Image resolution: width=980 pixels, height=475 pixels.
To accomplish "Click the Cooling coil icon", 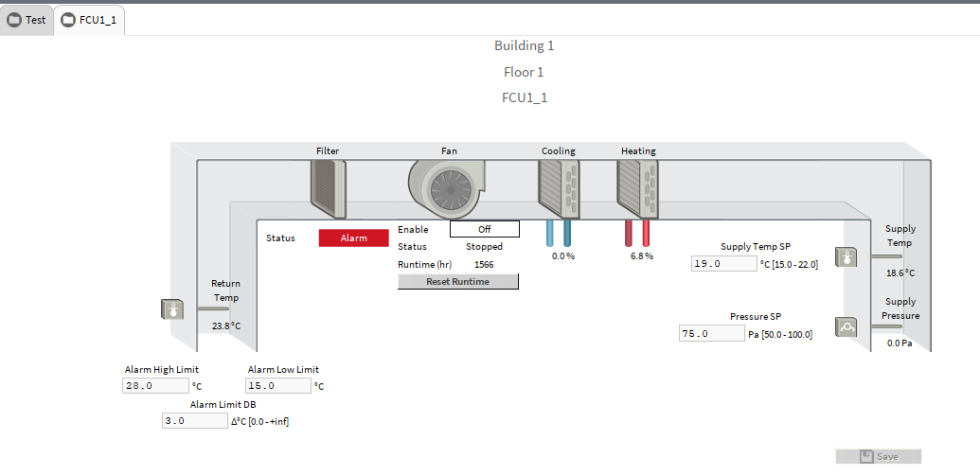I will (558, 187).
